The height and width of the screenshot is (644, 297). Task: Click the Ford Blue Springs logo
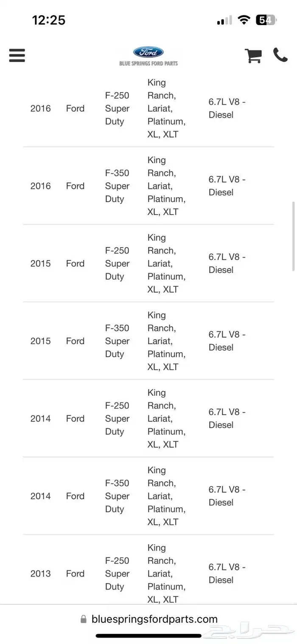click(148, 56)
